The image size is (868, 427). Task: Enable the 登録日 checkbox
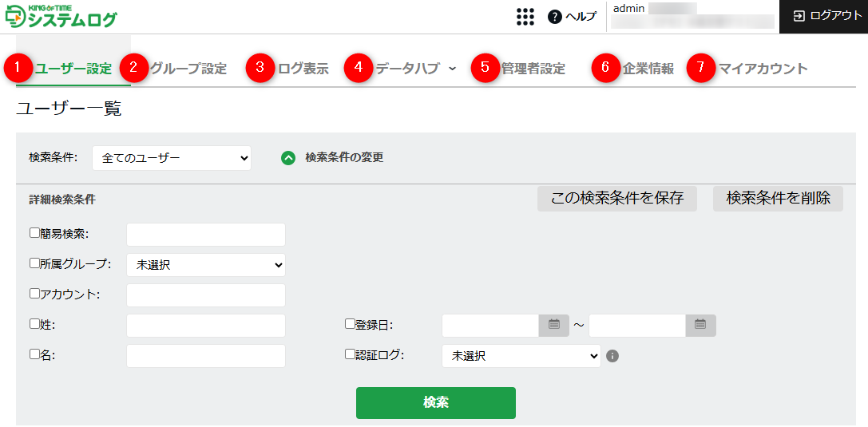point(350,324)
